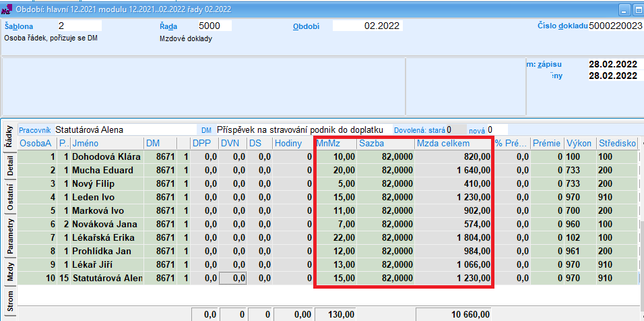The image size is (644, 321).
Task: Click the DS column header
Action: coord(259,144)
